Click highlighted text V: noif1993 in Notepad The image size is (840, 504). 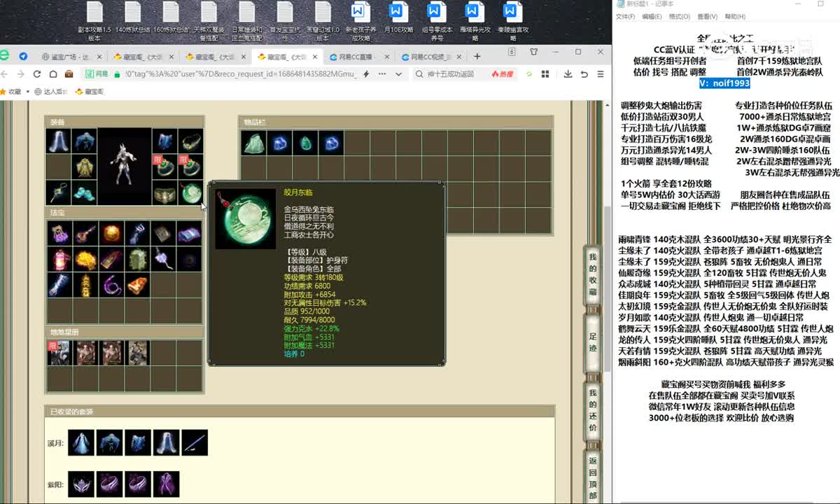coord(724,83)
